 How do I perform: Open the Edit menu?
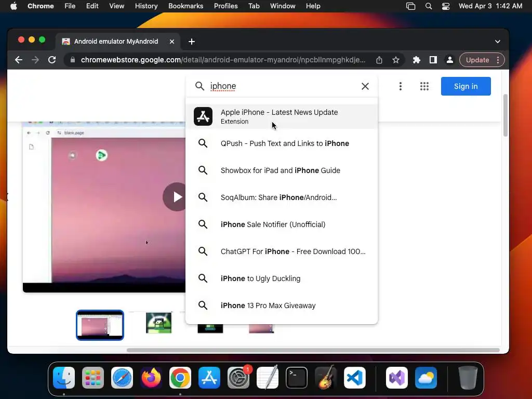click(92, 6)
